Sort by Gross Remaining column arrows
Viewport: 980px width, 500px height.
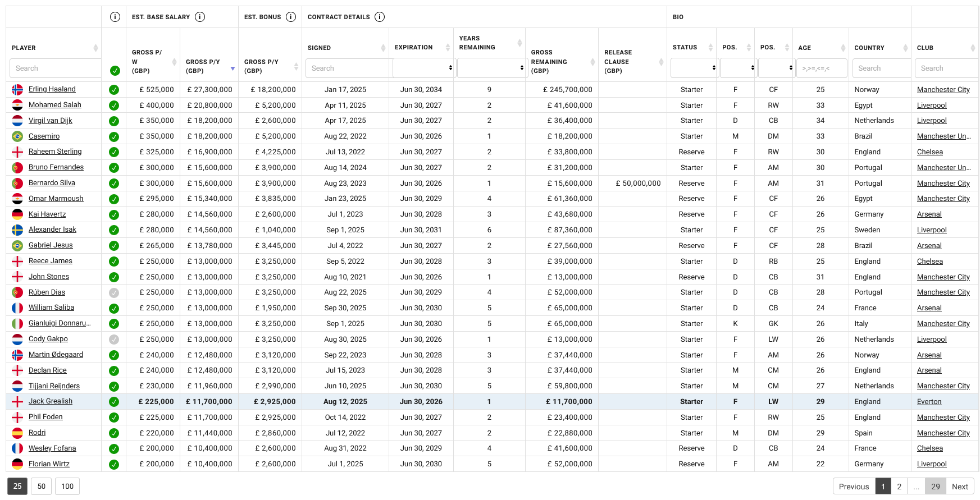pos(592,62)
